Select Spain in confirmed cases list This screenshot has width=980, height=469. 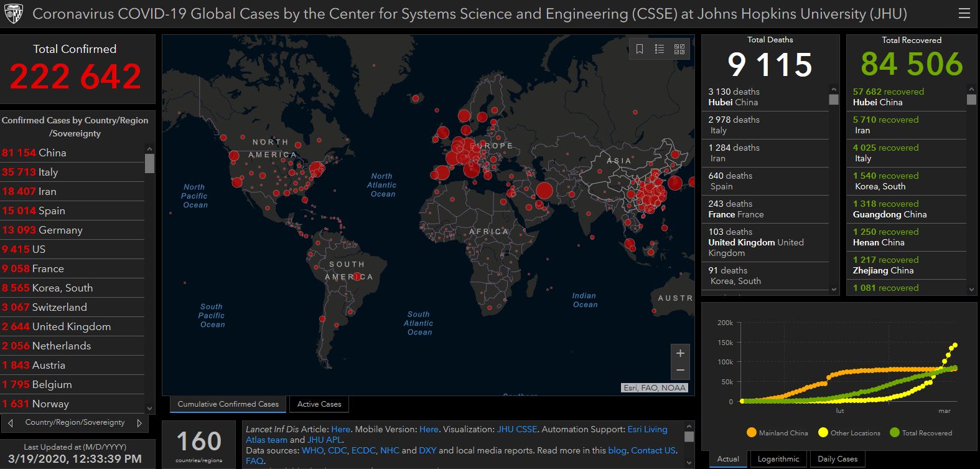(72, 211)
